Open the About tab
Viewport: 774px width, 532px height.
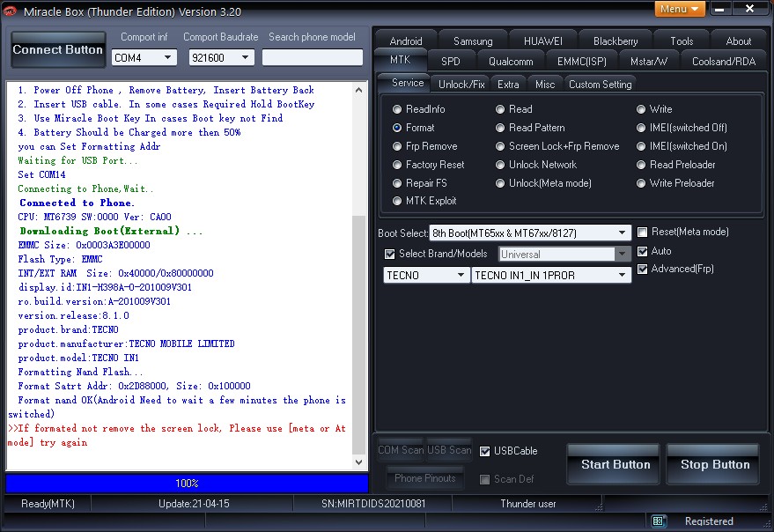click(x=739, y=41)
